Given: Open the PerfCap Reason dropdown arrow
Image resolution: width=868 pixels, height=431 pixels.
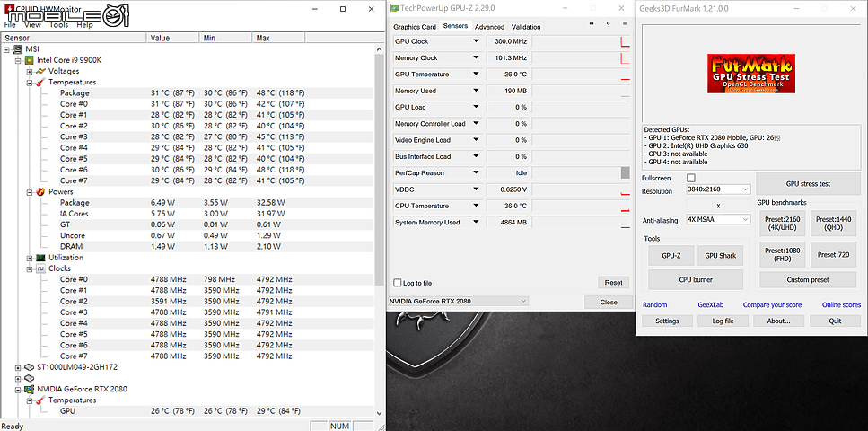Looking at the screenshot, I should coord(476,172).
